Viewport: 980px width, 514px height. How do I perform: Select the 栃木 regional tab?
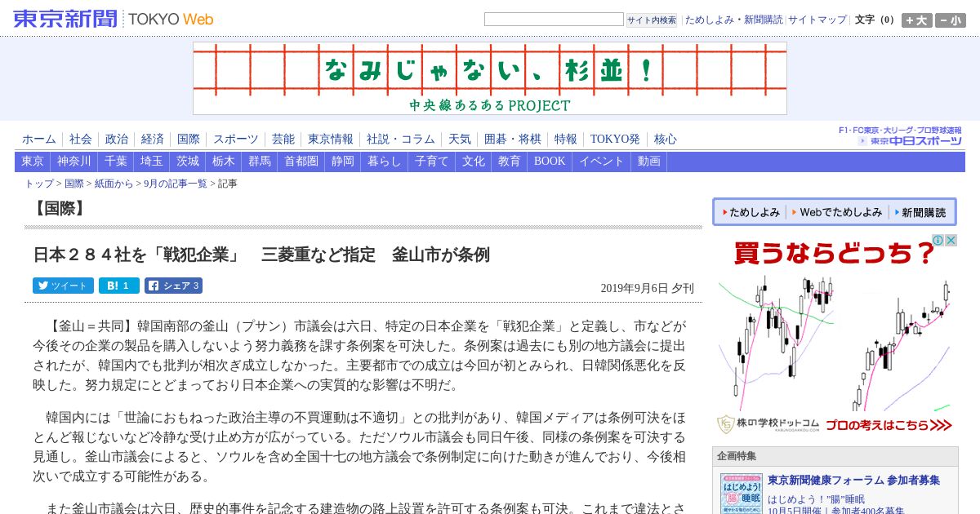224,162
